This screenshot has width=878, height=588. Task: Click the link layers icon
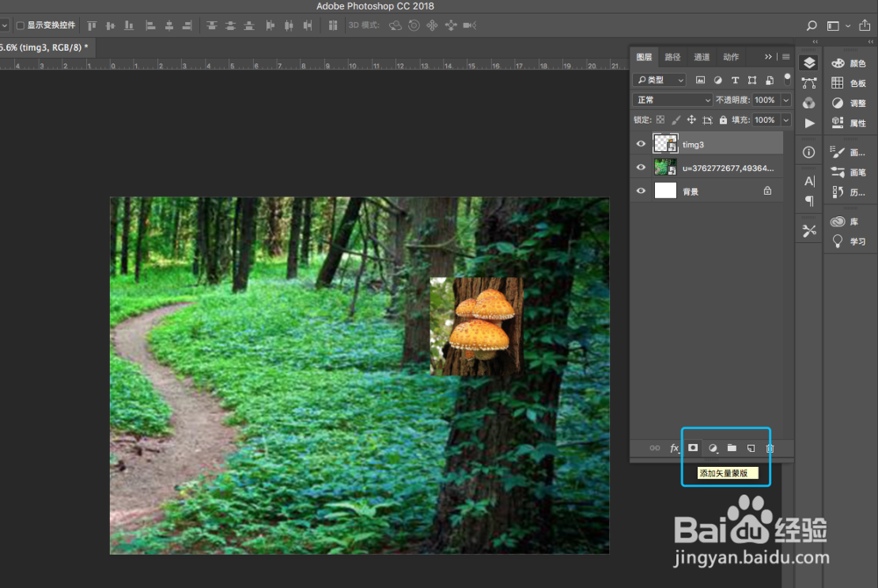click(655, 448)
